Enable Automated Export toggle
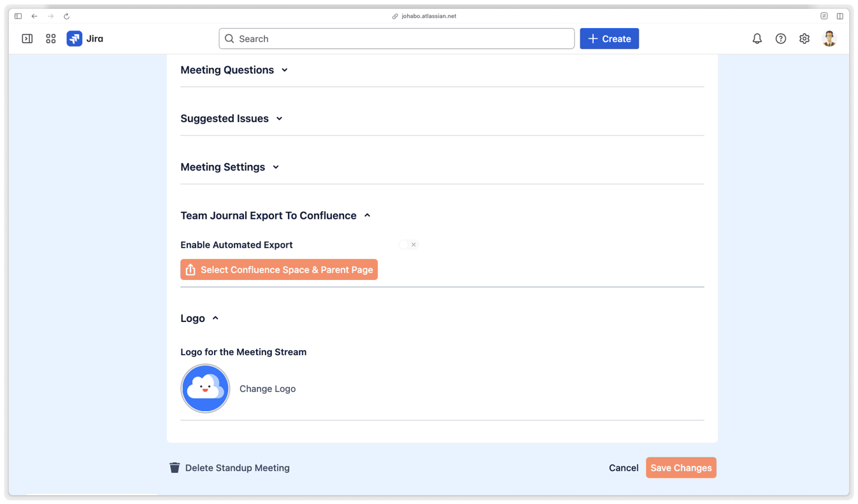The height and width of the screenshot is (504, 858). tap(408, 244)
